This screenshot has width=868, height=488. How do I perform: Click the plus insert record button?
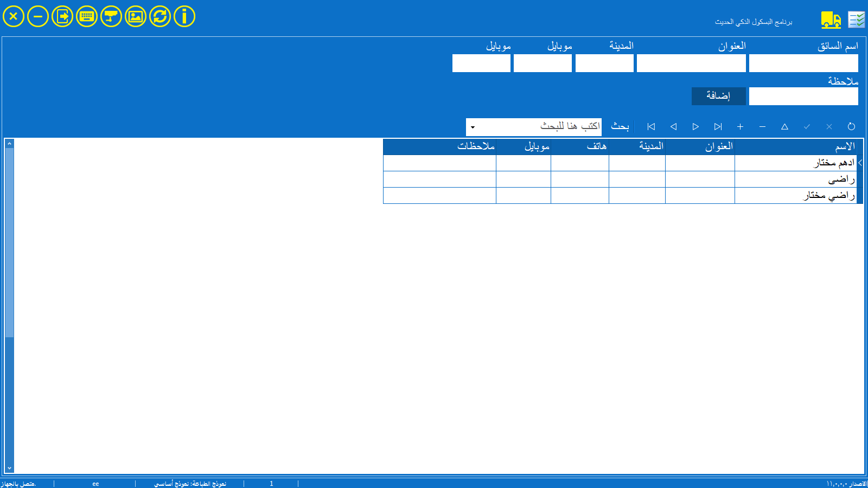coord(740,126)
